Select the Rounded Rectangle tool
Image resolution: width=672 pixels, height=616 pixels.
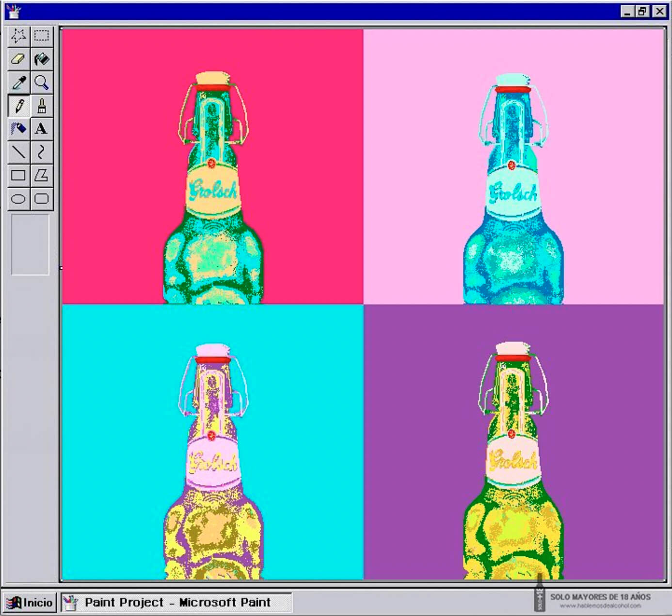click(42, 199)
